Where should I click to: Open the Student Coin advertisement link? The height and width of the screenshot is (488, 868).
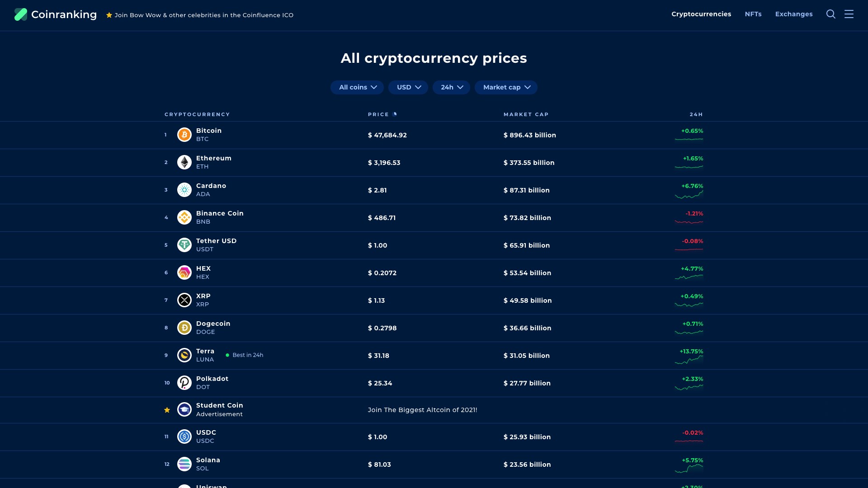(x=220, y=405)
